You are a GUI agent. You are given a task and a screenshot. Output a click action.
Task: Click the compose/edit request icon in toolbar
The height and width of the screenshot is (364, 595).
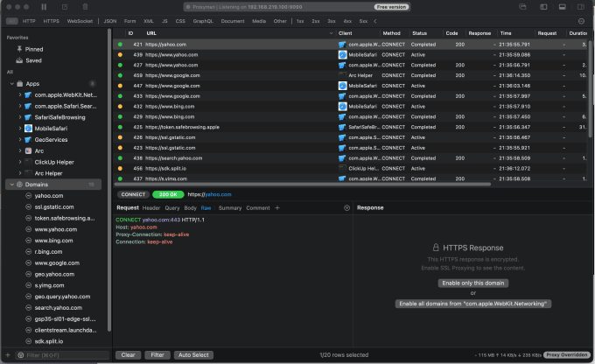(65, 7)
